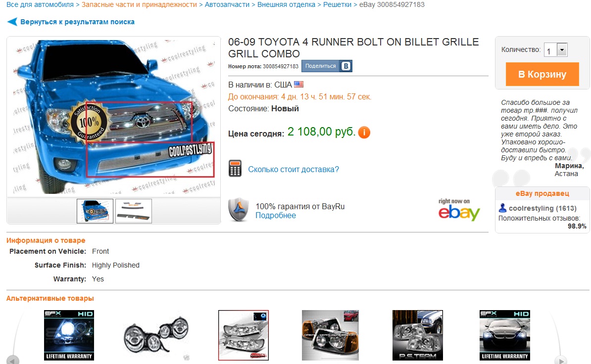Click the delivery calculator icon
The image size is (591, 364).
click(x=235, y=168)
